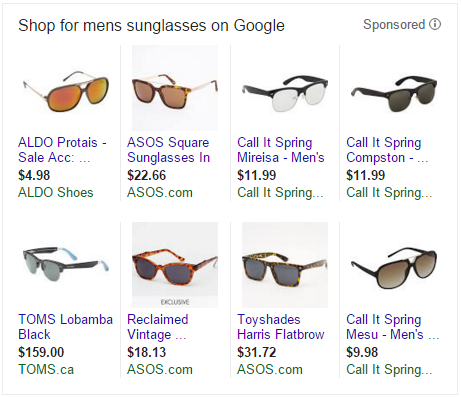Open the ALDO Protais sunglasses image
The height and width of the screenshot is (397, 461).
point(66,88)
